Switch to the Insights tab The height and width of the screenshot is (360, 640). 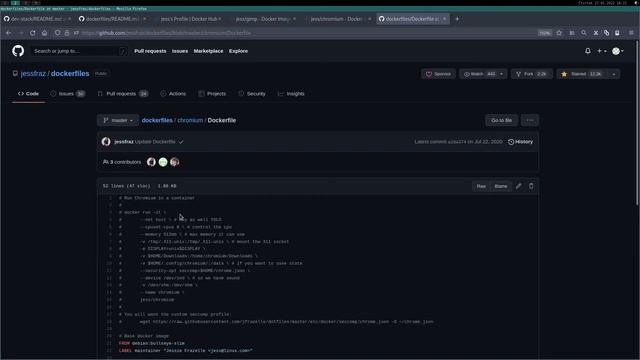[x=291, y=94]
